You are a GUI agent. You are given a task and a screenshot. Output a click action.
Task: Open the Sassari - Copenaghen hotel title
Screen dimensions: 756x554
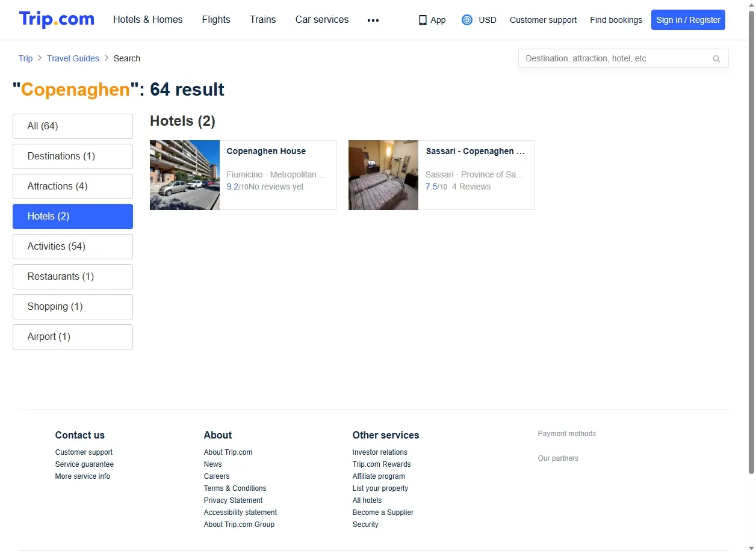pyautogui.click(x=475, y=151)
